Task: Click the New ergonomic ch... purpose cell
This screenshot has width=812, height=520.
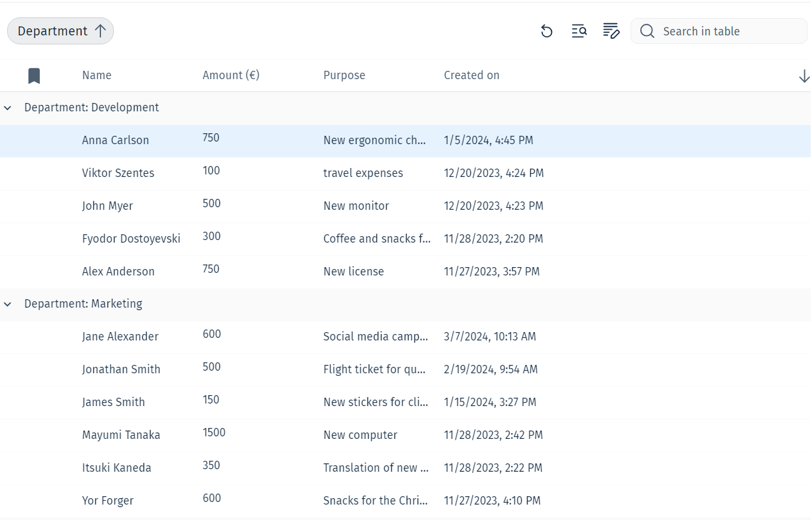Action: coord(374,140)
